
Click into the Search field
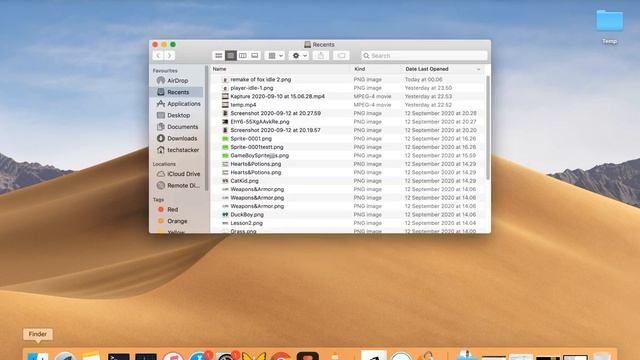(x=424, y=56)
